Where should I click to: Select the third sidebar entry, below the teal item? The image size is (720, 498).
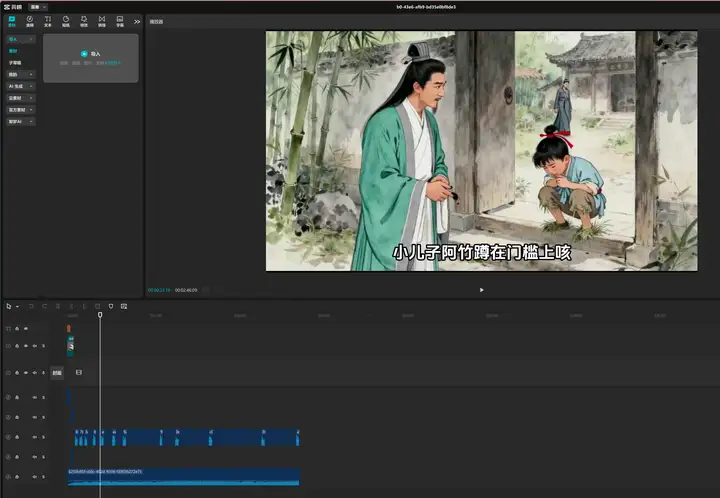[x=15, y=63]
